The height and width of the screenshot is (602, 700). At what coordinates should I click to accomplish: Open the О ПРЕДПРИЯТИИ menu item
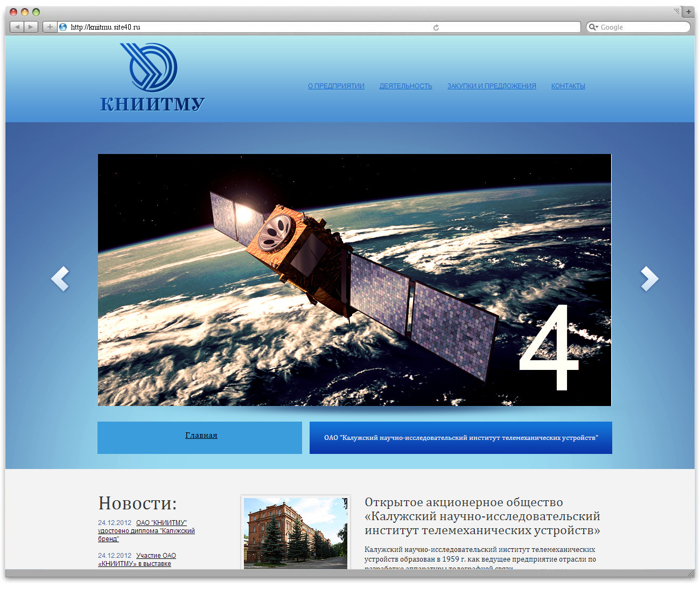pyautogui.click(x=336, y=86)
